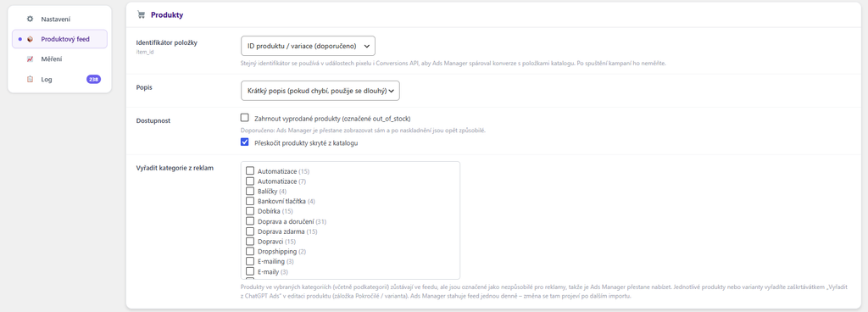Check the Doprava zdarma category
Image resolution: width=868 pixels, height=312 pixels.
(250, 231)
